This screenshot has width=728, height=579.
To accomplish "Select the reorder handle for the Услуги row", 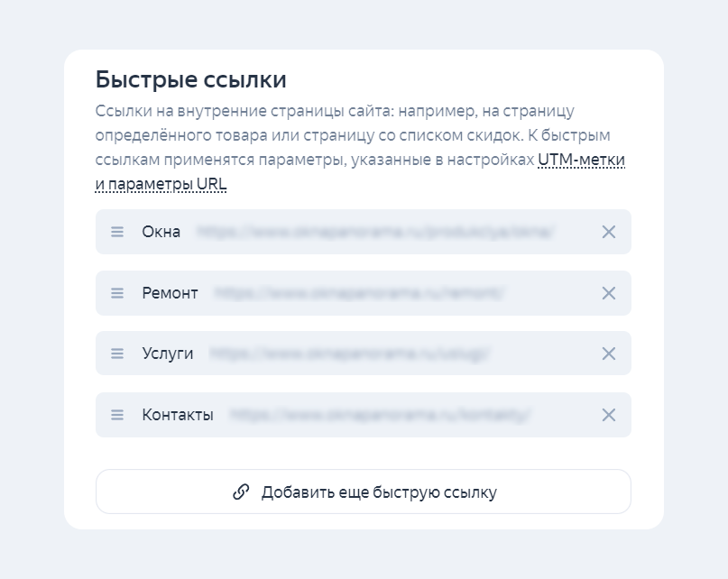I will (x=117, y=354).
